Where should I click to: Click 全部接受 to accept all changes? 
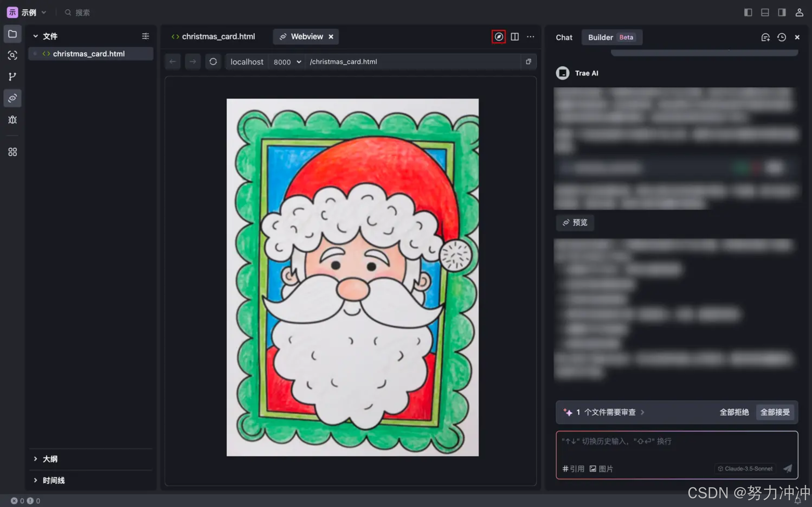[775, 412]
